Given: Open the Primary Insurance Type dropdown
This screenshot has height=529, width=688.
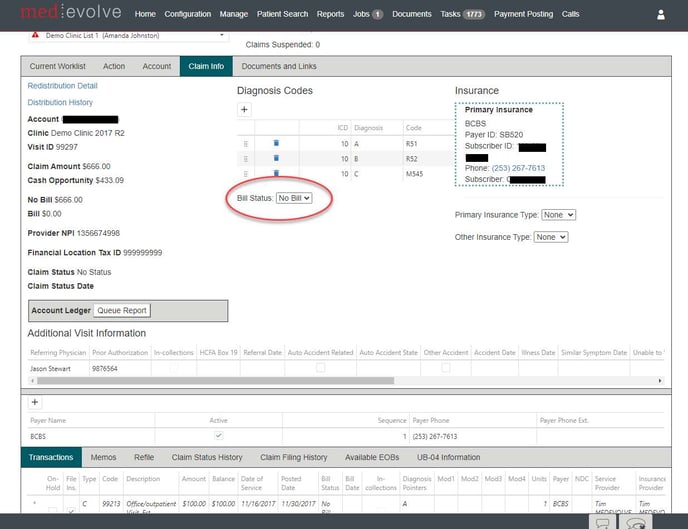Looking at the screenshot, I should click(558, 215).
